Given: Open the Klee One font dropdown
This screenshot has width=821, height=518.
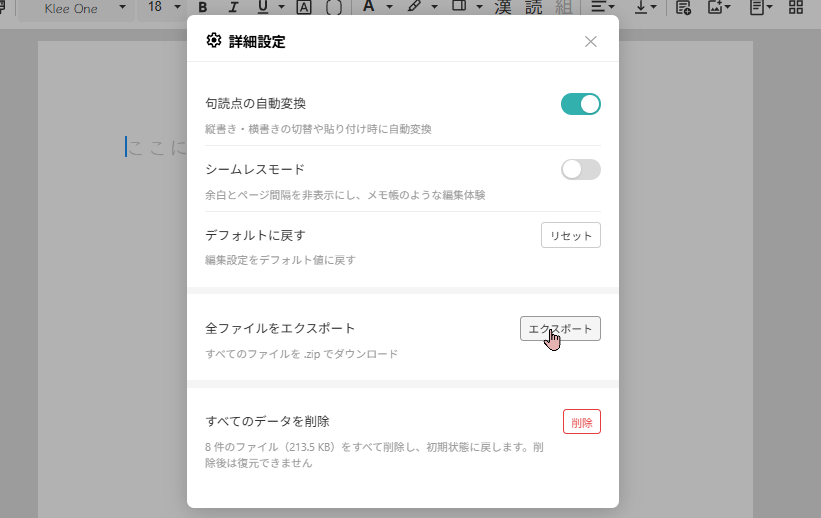Looking at the screenshot, I should (76, 8).
